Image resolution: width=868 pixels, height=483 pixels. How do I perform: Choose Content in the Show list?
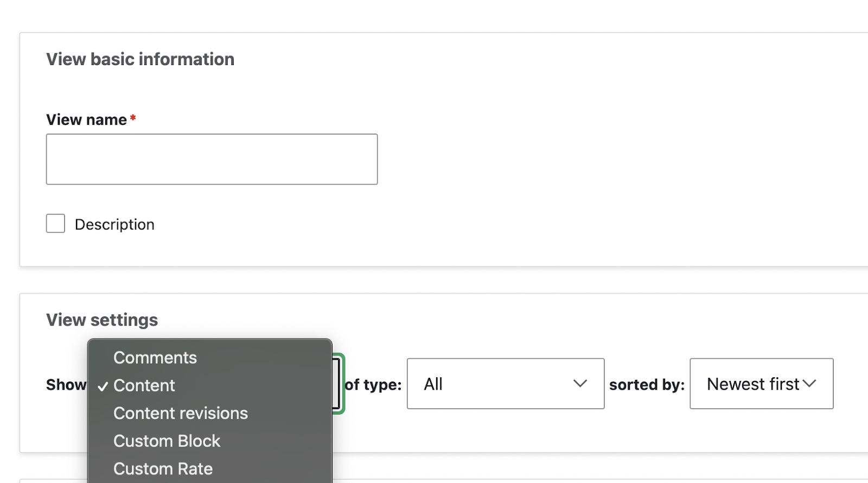[144, 385]
